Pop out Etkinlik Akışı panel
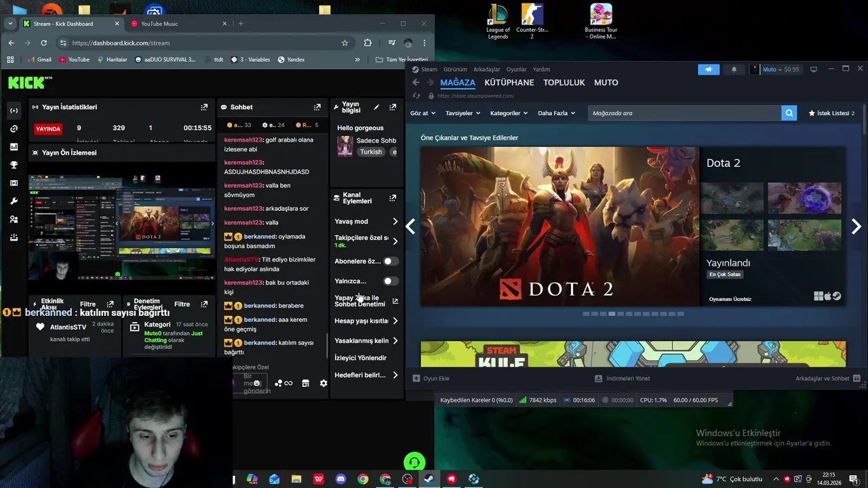868x488 pixels. tap(110, 304)
